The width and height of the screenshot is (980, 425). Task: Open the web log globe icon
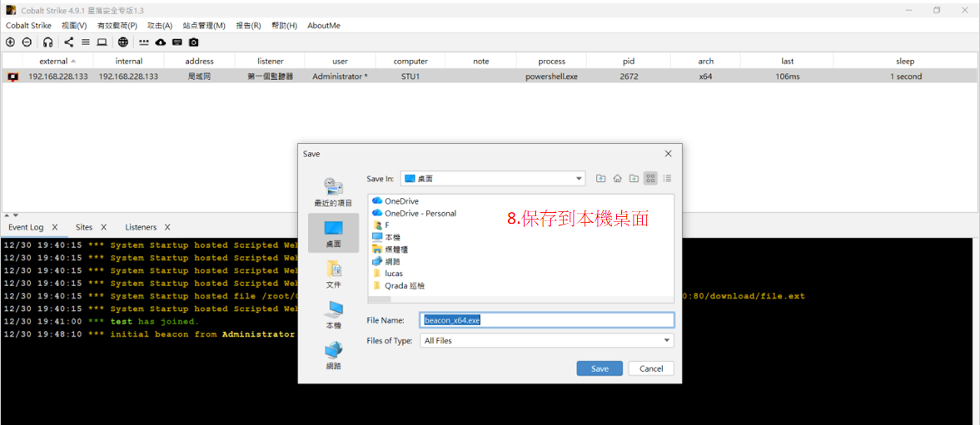(x=123, y=42)
